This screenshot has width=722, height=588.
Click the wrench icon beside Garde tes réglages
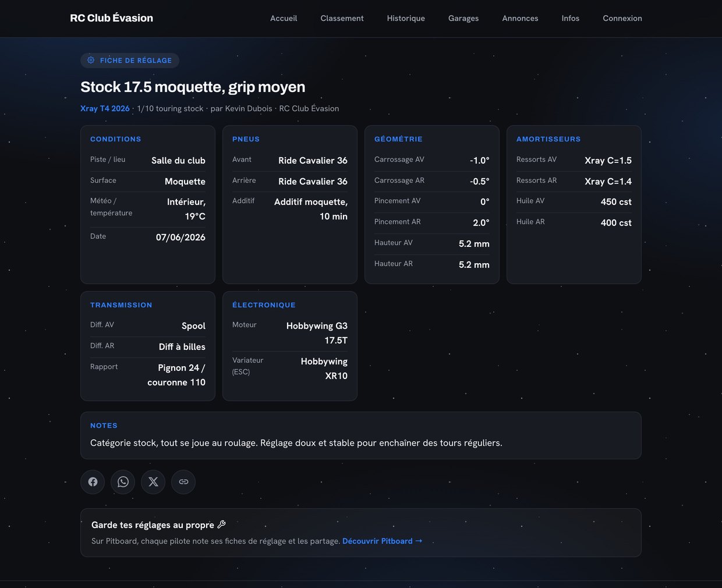click(221, 525)
